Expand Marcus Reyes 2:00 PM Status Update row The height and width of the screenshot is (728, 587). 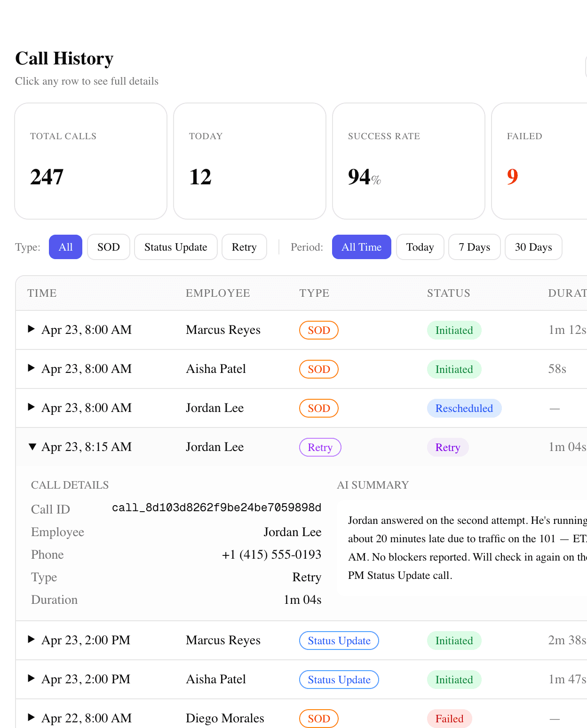32,640
